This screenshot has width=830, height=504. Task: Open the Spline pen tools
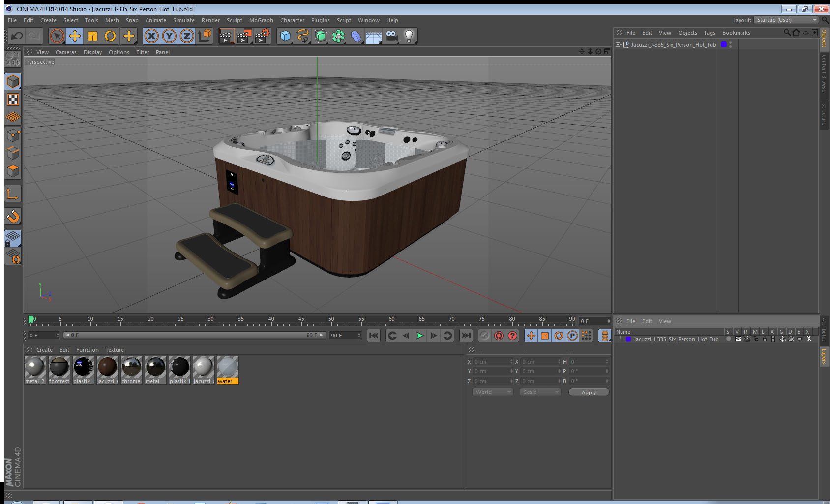303,36
